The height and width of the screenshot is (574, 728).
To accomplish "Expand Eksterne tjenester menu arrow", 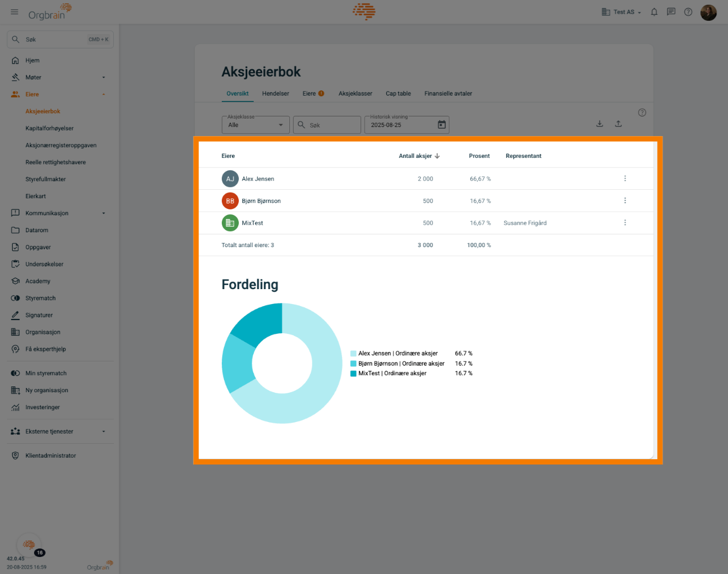I will pos(104,432).
